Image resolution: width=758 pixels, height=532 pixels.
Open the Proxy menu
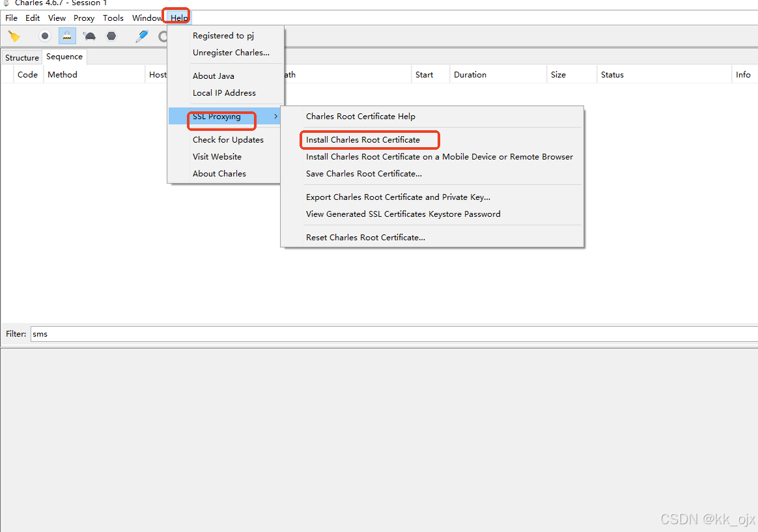point(83,18)
